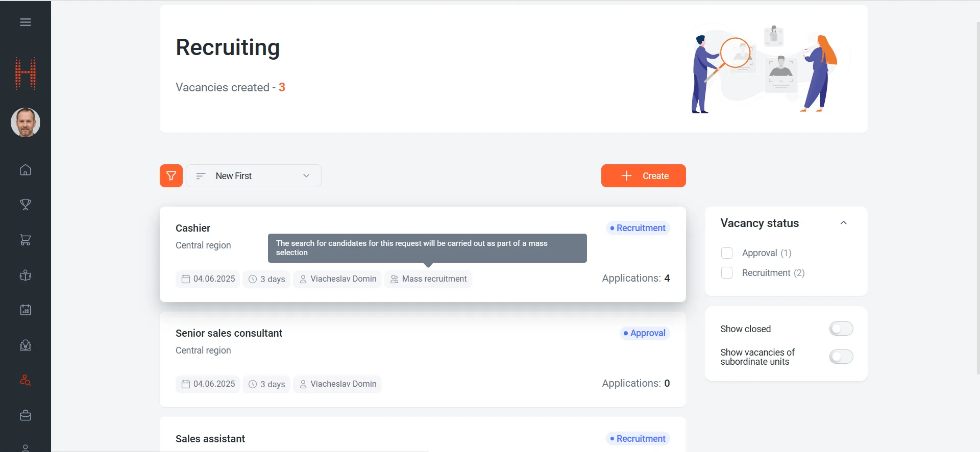Open the Senior sales consultant vacancy
Viewport: 980px width, 452px height.
pos(229,333)
